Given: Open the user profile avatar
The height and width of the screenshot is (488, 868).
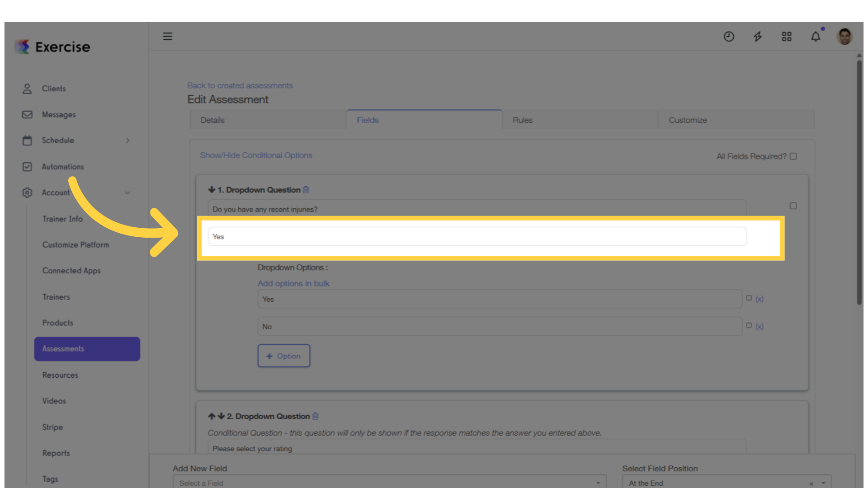Looking at the screenshot, I should [844, 37].
